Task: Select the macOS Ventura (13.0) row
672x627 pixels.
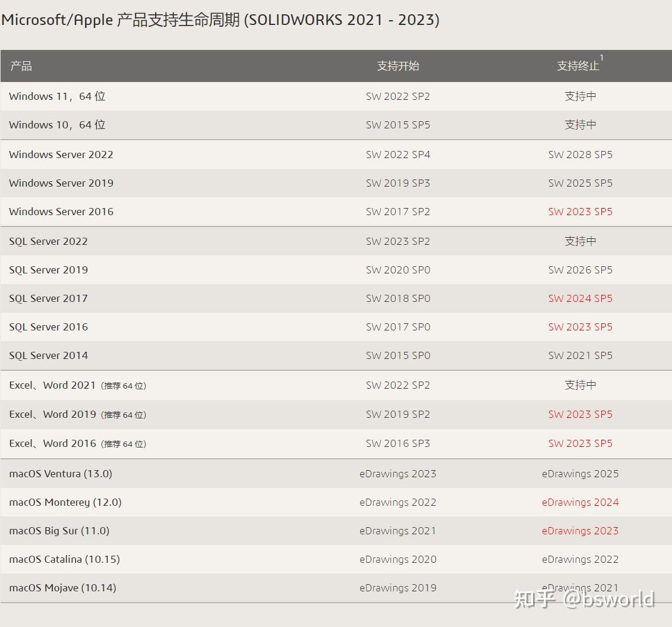Action: click(336, 474)
